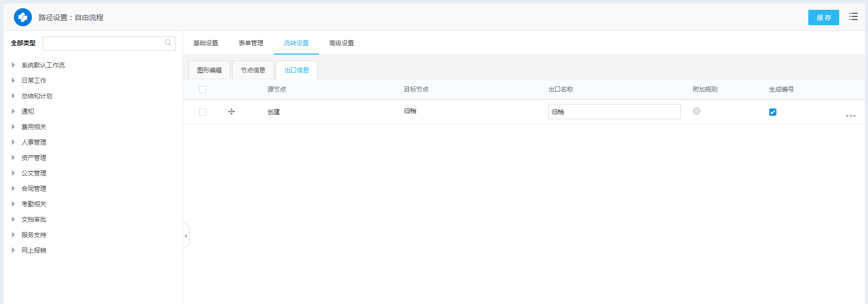The height and width of the screenshot is (304, 868).
Task: Expand the 公文管理 tree node
Action: tap(13, 173)
